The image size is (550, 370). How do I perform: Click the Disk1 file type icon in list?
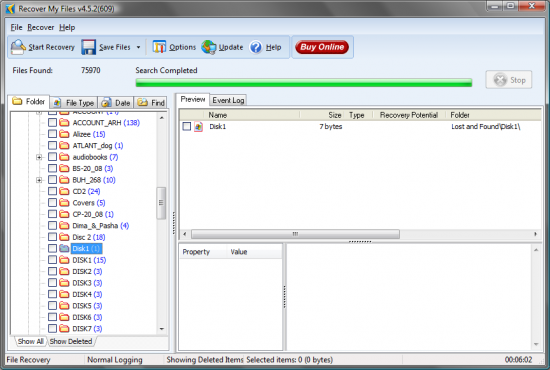(x=199, y=127)
